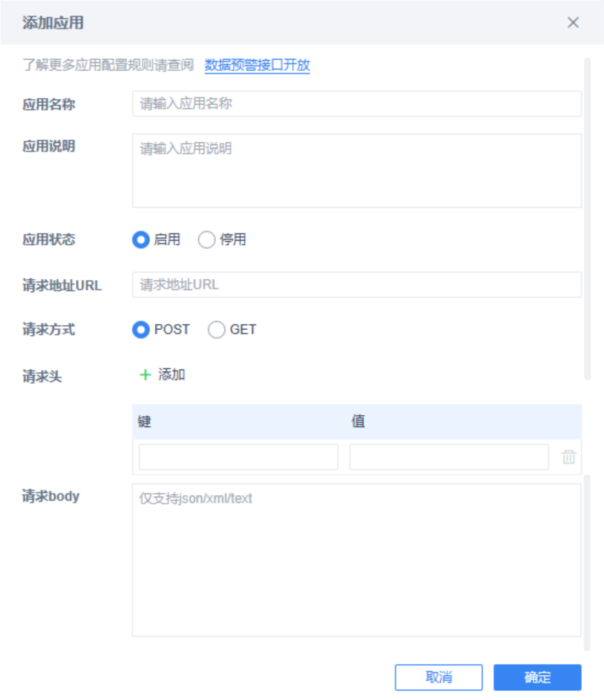Click the 值 column header
The image size is (604, 700).
coord(358,421)
